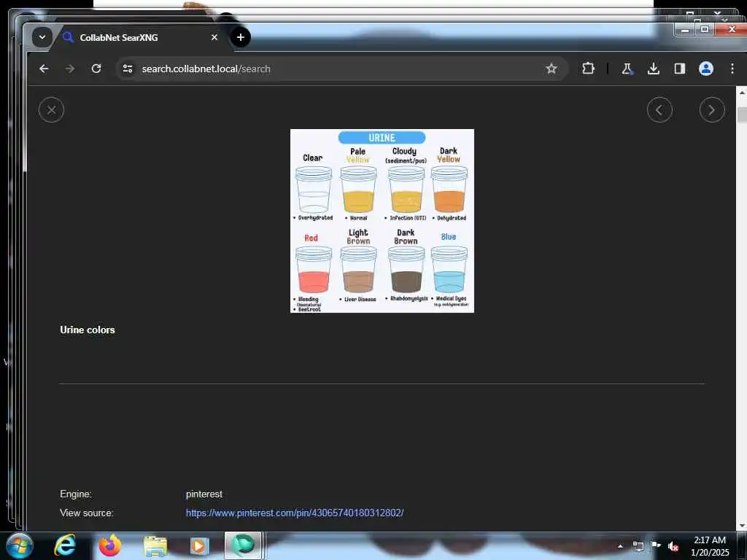View site information icon
Screen dimensions: 747x560
[127, 69]
